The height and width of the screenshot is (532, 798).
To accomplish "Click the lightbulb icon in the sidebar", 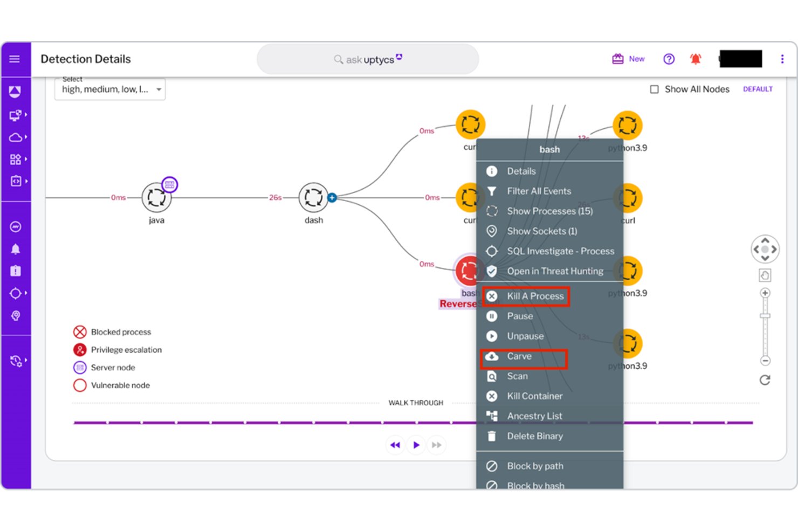I will [x=16, y=315].
